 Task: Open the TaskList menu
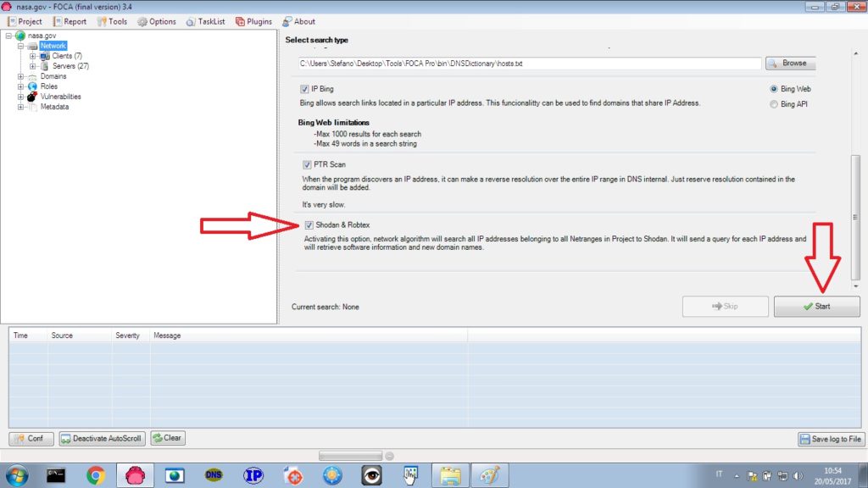[x=205, y=21]
